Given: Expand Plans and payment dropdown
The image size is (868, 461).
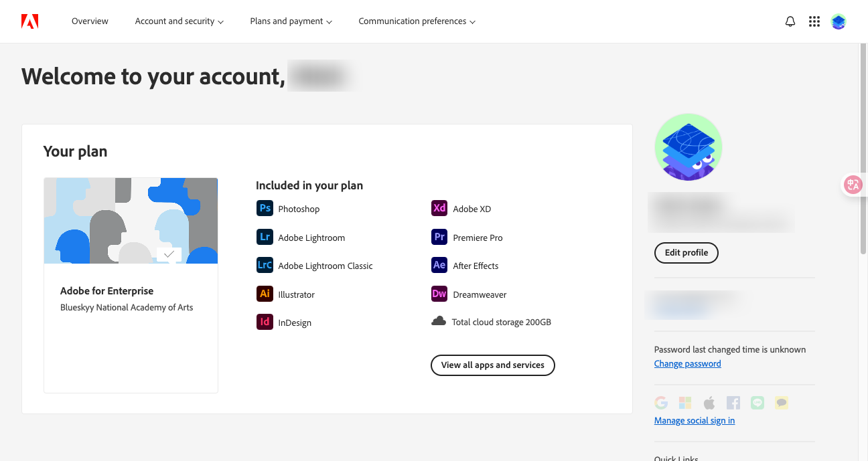Looking at the screenshot, I should (291, 21).
